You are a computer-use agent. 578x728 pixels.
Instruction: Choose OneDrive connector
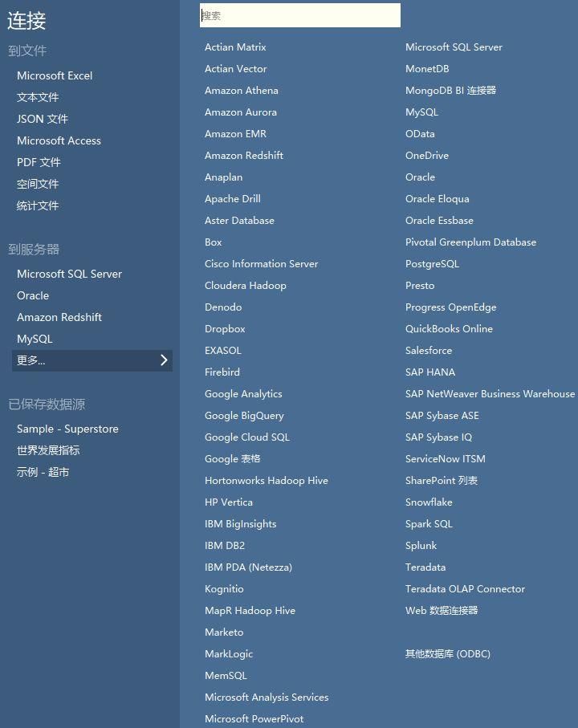[x=427, y=156]
